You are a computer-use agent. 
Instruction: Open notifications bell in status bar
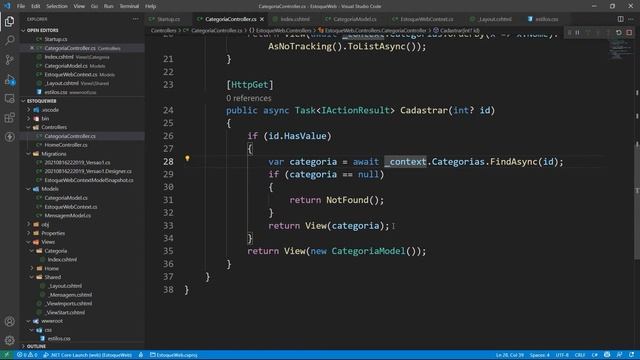point(632,355)
